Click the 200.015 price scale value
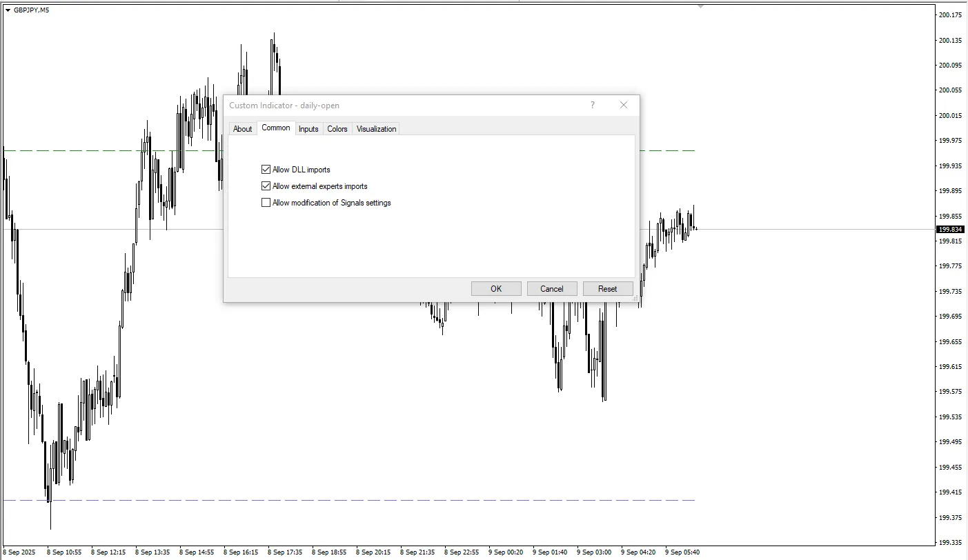 pyautogui.click(x=950, y=116)
